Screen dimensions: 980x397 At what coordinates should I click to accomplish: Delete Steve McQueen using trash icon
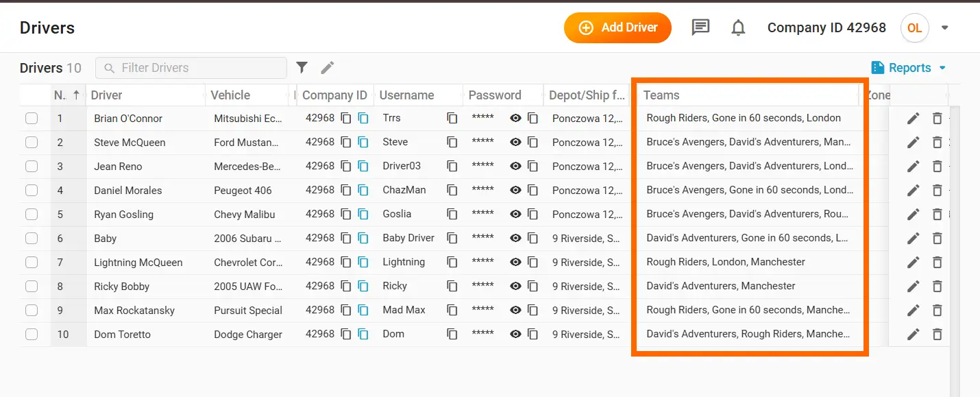tap(937, 143)
